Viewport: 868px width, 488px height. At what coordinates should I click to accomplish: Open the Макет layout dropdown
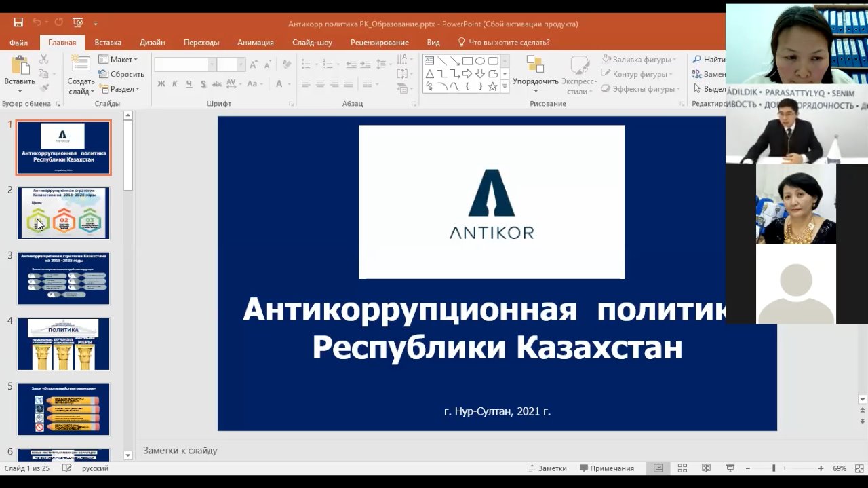(118, 60)
